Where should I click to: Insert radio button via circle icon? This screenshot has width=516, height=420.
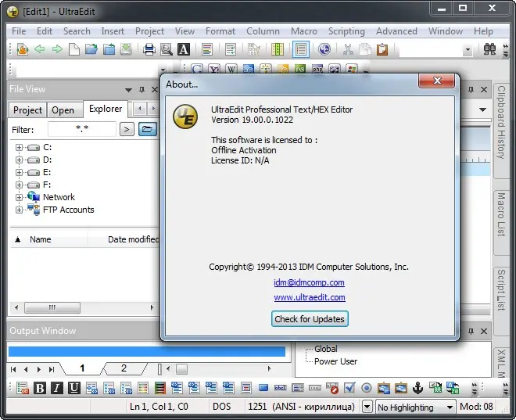click(366, 389)
